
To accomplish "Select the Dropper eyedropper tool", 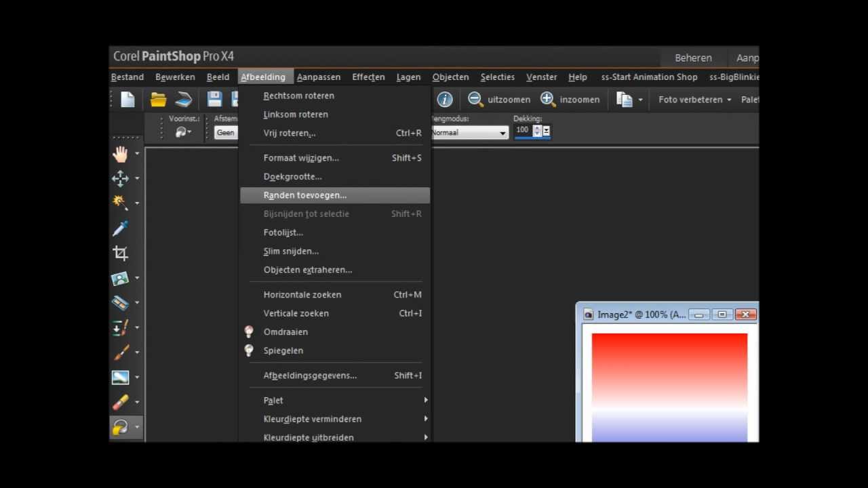I will click(121, 228).
